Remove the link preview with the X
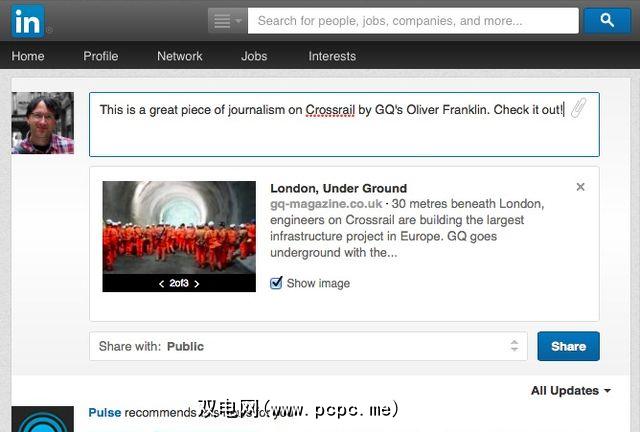This screenshot has width=640, height=432. click(580, 187)
